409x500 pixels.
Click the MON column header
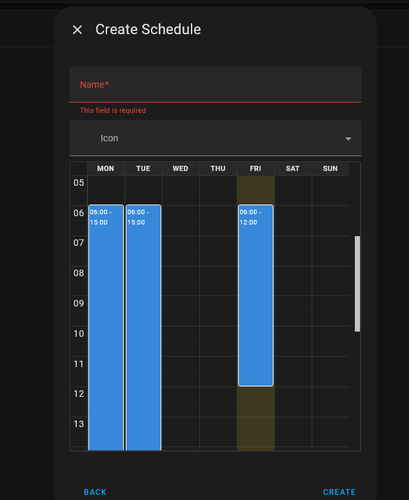(106, 169)
